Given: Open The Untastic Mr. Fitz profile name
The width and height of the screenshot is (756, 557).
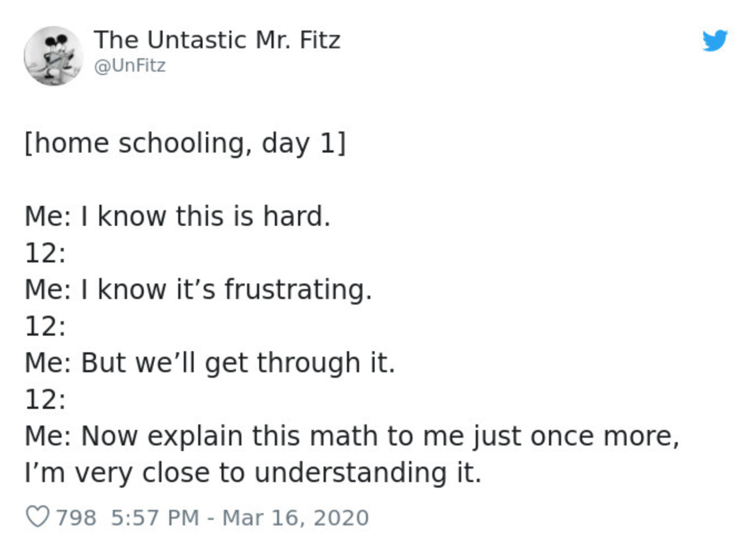Looking at the screenshot, I should pyautogui.click(x=217, y=40).
